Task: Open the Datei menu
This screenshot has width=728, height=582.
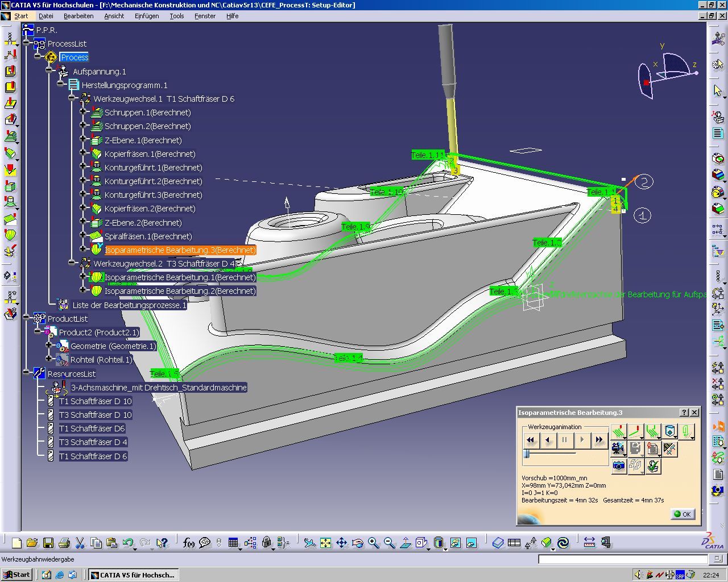Action: [45, 16]
